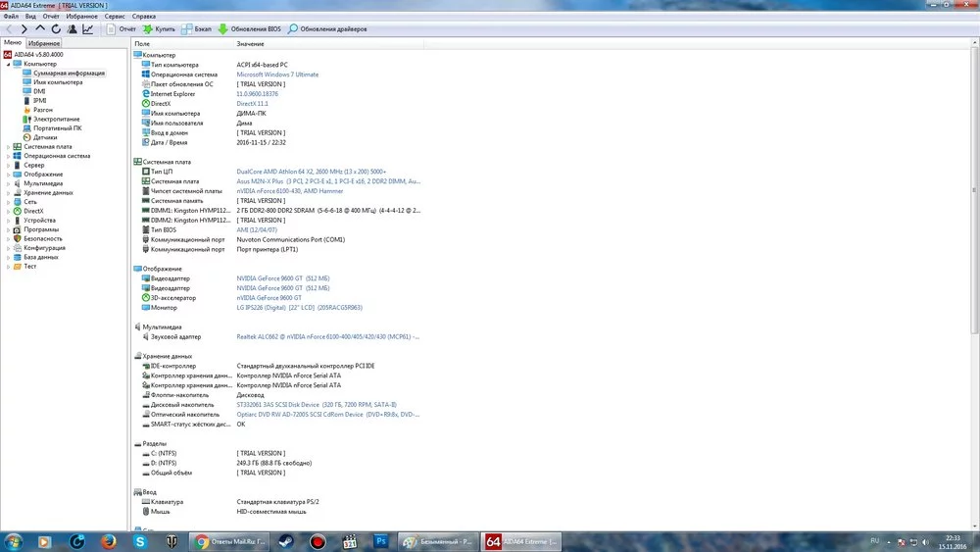980x552 pixels.
Task: Expand Хранение данных tree node
Action: 8,192
